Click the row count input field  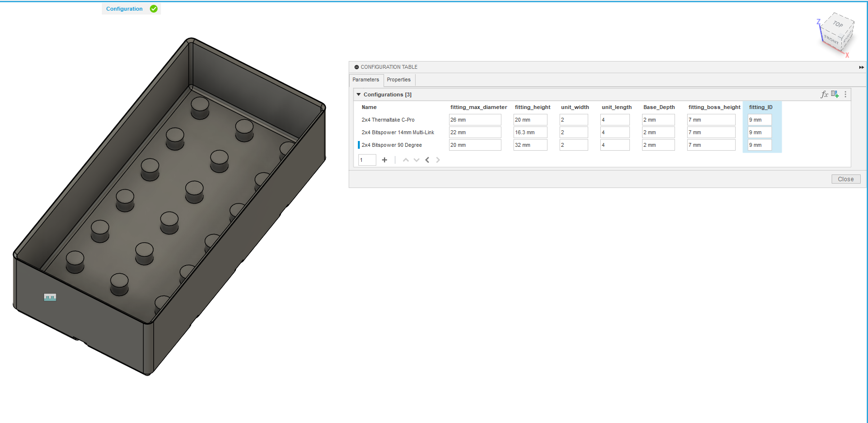click(367, 160)
